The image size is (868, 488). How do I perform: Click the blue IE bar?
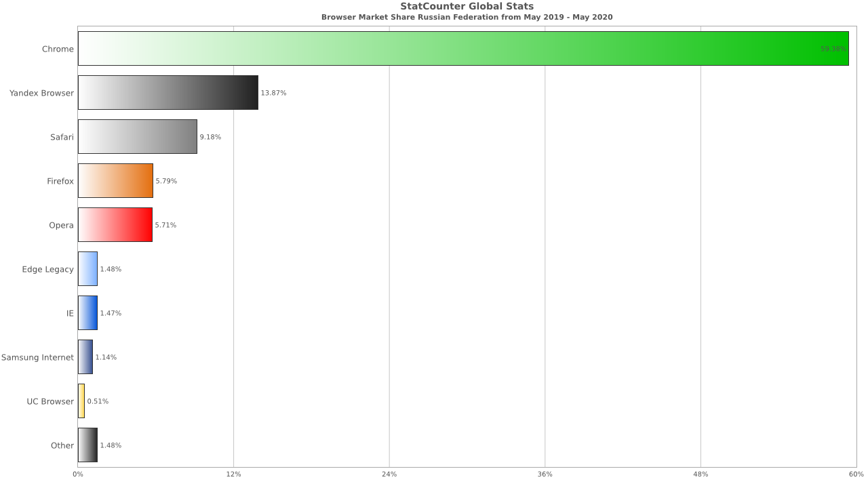tap(87, 313)
